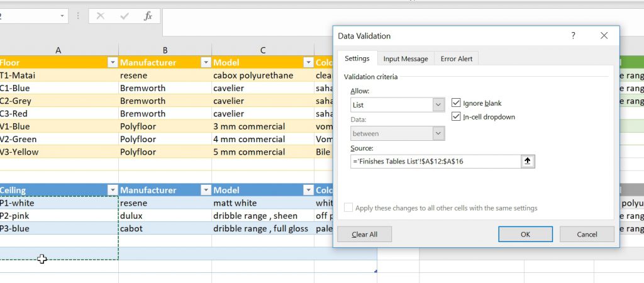This screenshot has width=644, height=283.
Task: Click inside the Source range input field
Action: click(434, 161)
